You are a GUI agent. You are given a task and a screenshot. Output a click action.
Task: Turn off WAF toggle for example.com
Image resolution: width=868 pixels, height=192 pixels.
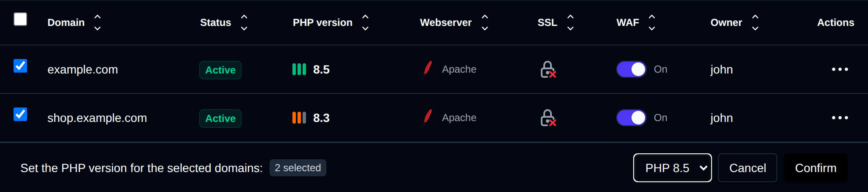[x=631, y=69]
